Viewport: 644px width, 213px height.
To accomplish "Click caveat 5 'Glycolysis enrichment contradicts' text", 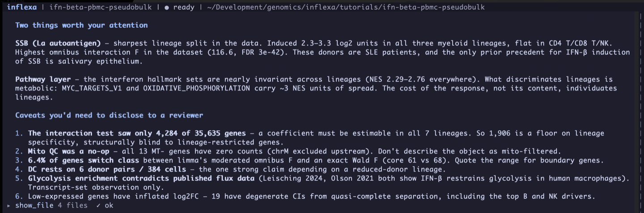I will click(322, 183).
